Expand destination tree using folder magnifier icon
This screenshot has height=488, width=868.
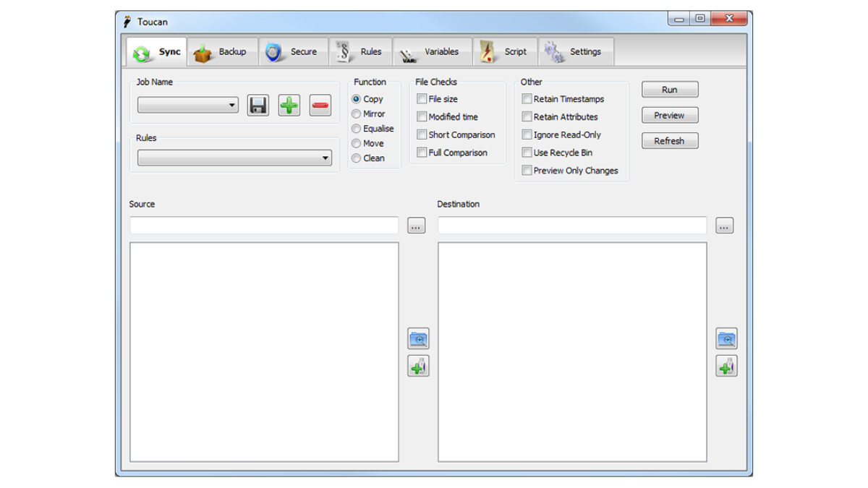pyautogui.click(x=726, y=338)
